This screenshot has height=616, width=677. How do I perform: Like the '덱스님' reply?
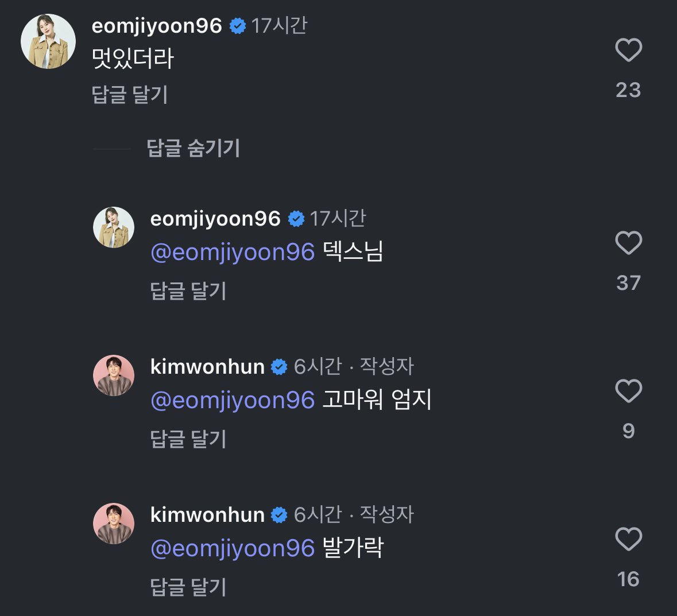pyautogui.click(x=628, y=243)
